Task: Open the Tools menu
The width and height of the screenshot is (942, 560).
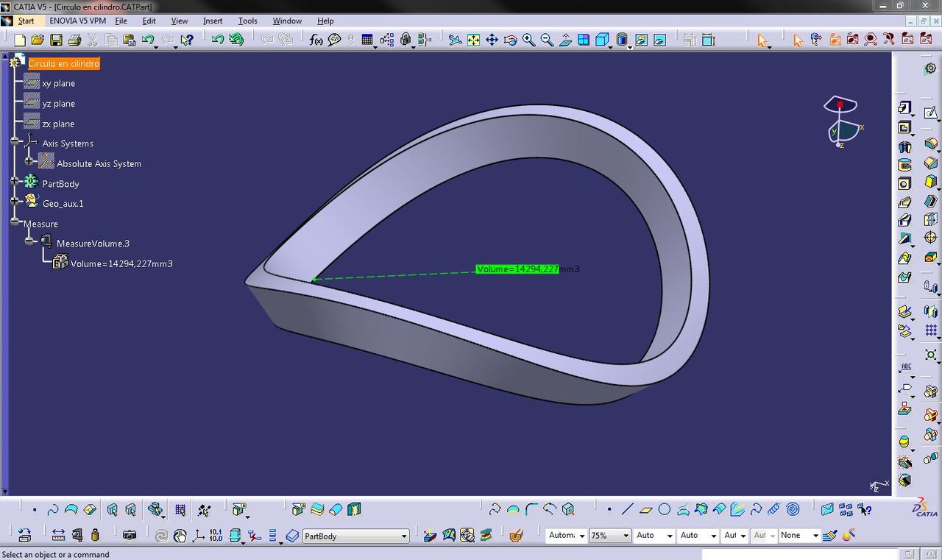Action: click(247, 21)
